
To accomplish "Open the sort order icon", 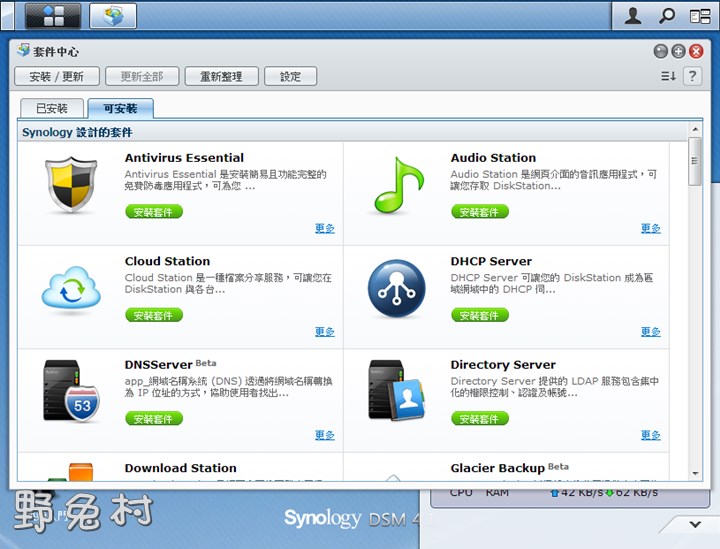I will tap(668, 76).
